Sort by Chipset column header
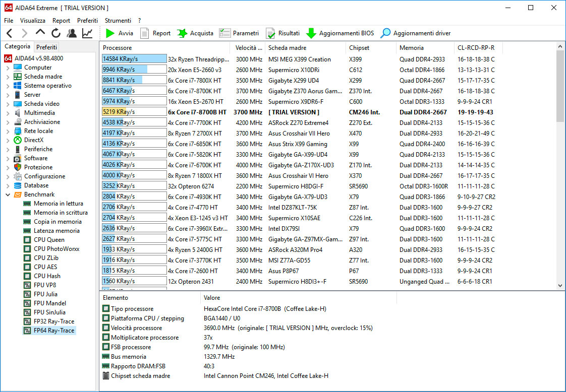This screenshot has height=392, width=566. [x=371, y=47]
